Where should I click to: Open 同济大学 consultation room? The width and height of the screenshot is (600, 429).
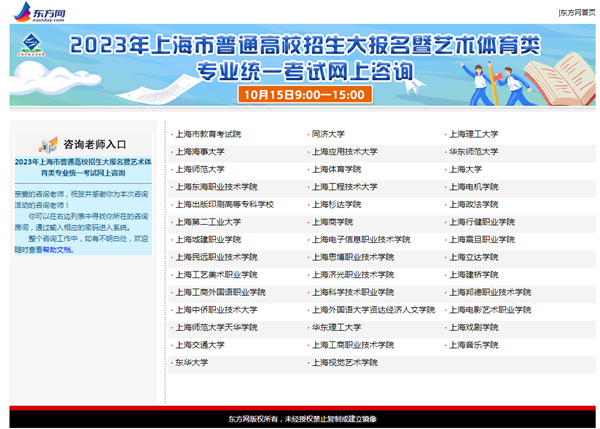[328, 134]
